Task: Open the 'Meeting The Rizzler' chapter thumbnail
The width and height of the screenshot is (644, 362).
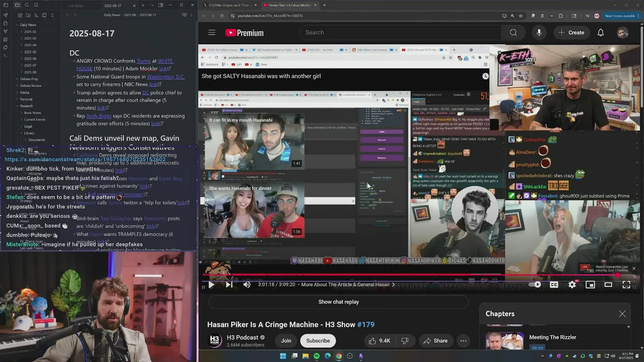Action: [504, 341]
